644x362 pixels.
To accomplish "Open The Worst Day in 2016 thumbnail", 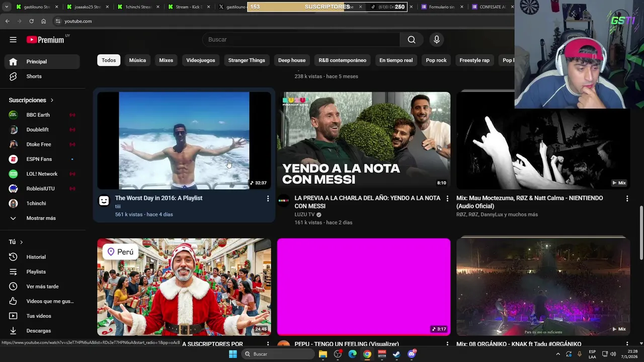I will (184, 140).
